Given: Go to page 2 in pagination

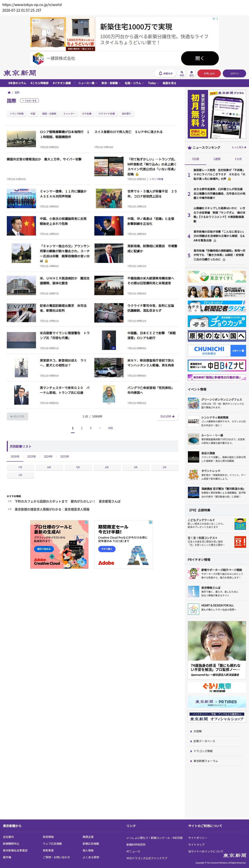Looking at the screenshot, I should tap(82, 428).
